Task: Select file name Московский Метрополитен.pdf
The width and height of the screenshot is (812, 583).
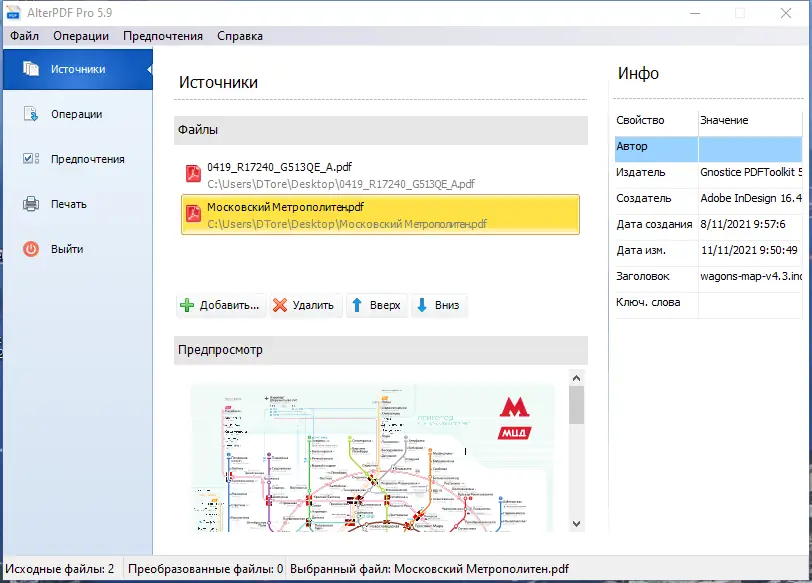Action: 285,207
